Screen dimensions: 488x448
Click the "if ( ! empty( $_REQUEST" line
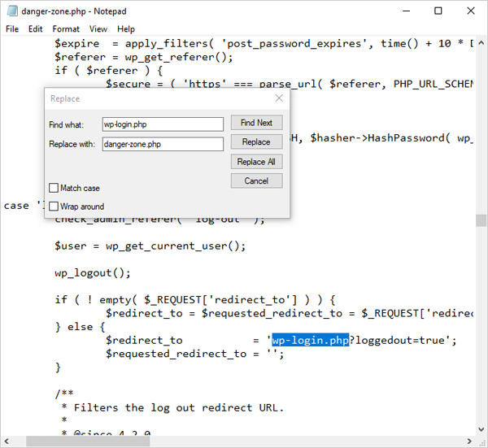[195, 300]
